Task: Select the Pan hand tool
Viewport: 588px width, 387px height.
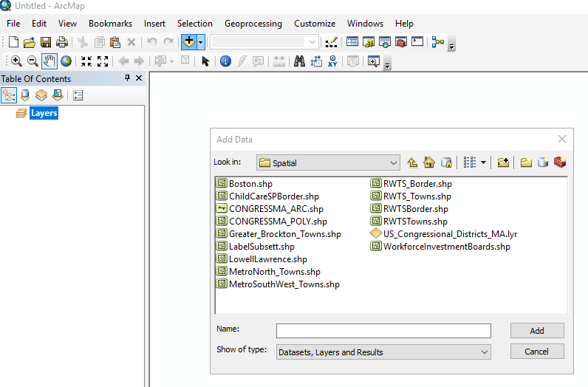Action: tap(49, 61)
